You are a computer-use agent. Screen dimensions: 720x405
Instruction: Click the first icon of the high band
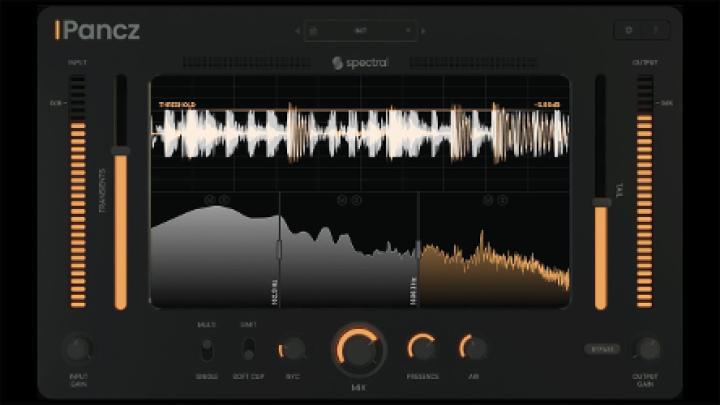coord(488,200)
